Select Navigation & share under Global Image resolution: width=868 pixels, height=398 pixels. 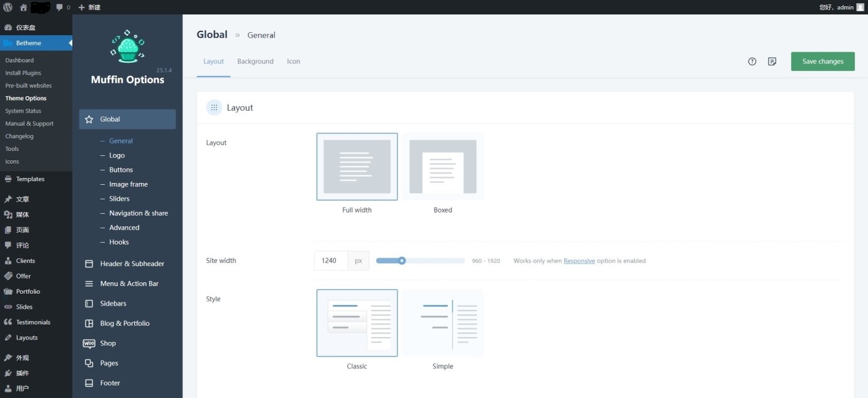click(x=138, y=213)
